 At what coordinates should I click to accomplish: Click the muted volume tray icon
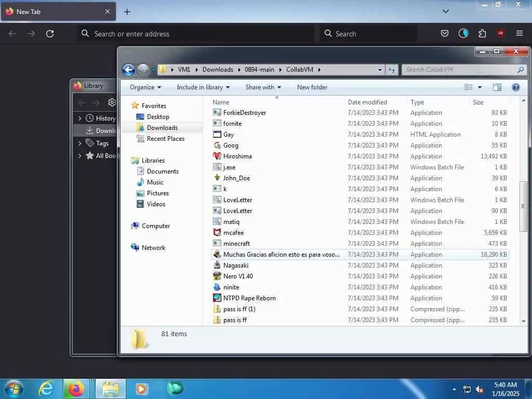click(x=480, y=390)
